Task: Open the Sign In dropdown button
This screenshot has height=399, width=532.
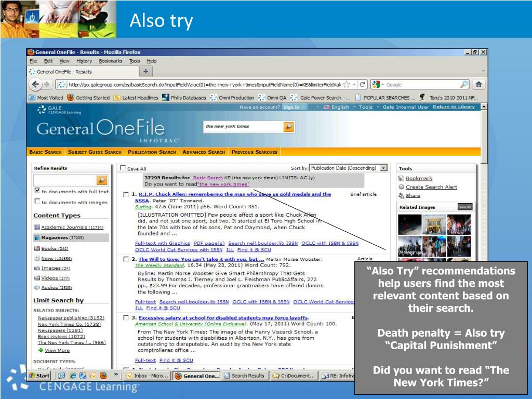Action: pyautogui.click(x=294, y=107)
